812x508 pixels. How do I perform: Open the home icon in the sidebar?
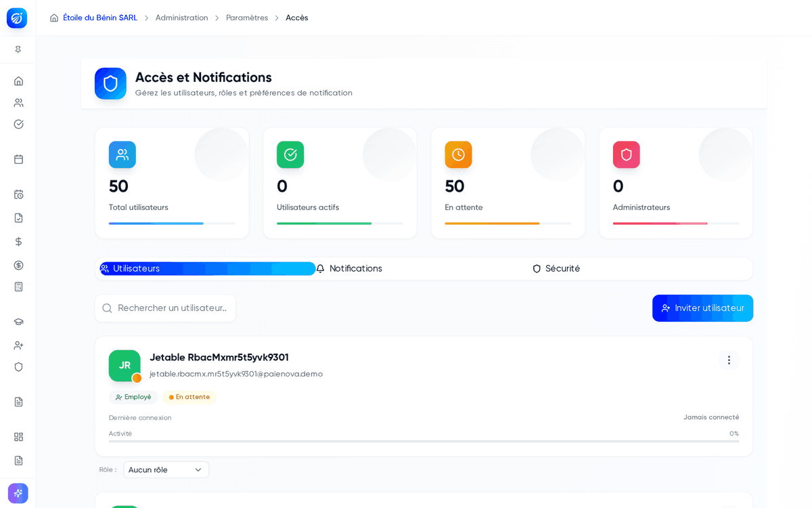coord(18,81)
